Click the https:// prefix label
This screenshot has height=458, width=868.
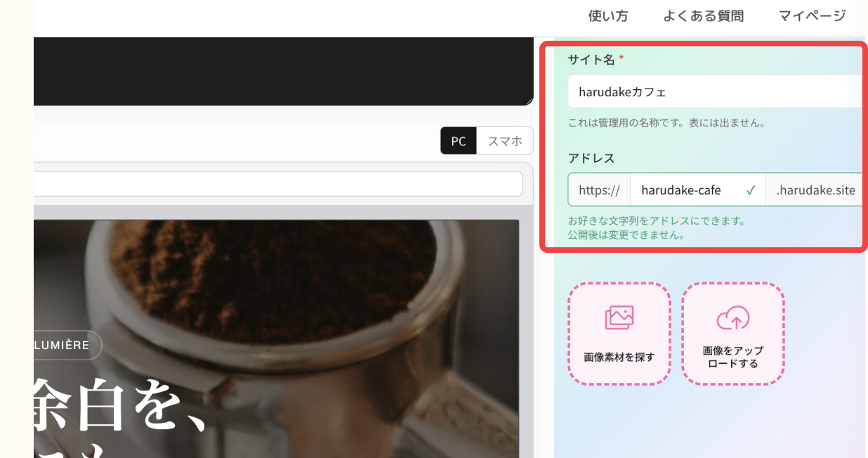tap(600, 190)
